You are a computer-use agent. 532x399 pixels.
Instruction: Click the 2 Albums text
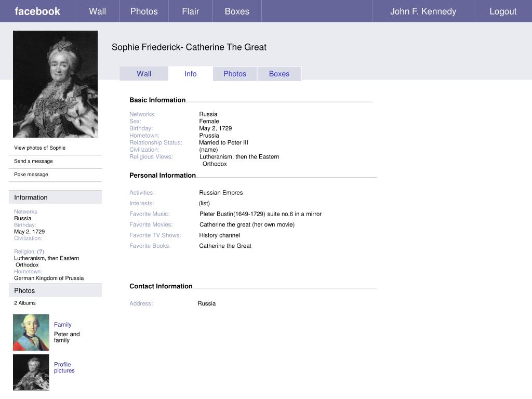(25, 303)
